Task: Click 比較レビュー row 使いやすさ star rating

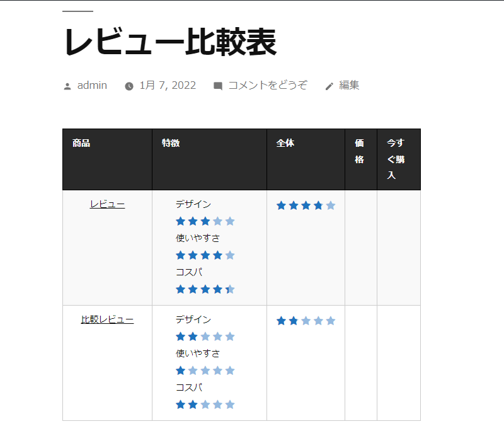Action: pyautogui.click(x=205, y=371)
